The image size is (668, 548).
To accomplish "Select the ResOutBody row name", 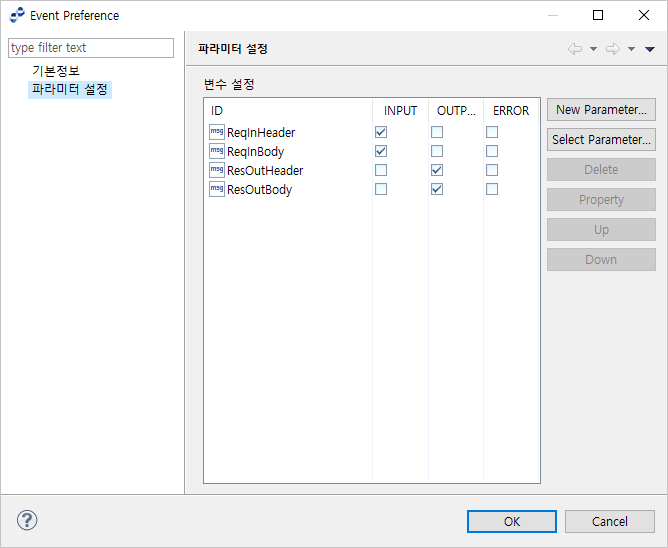I will 259,190.
